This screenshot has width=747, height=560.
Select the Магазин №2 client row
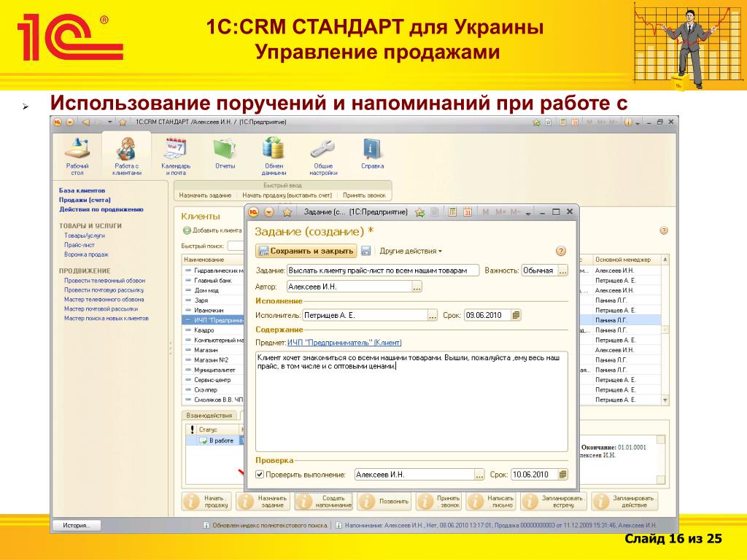click(213, 360)
